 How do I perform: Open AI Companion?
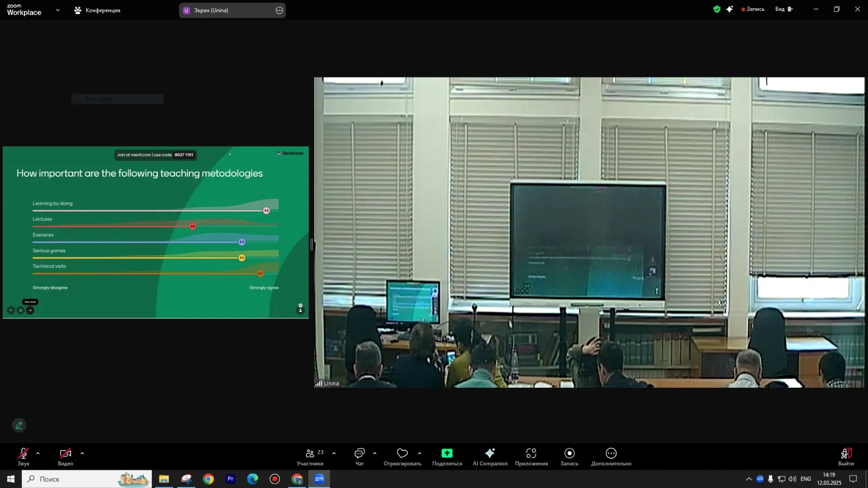click(490, 456)
